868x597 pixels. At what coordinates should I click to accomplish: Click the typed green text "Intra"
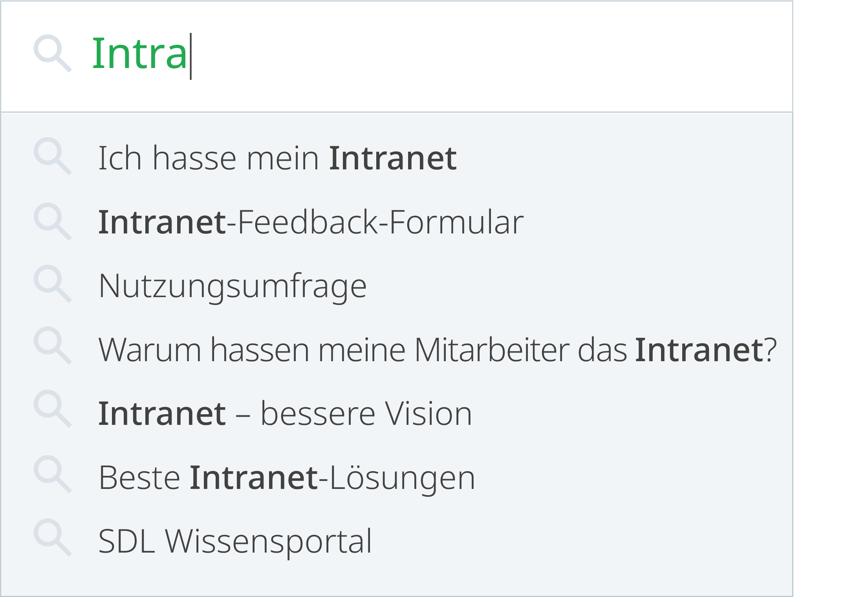139,54
